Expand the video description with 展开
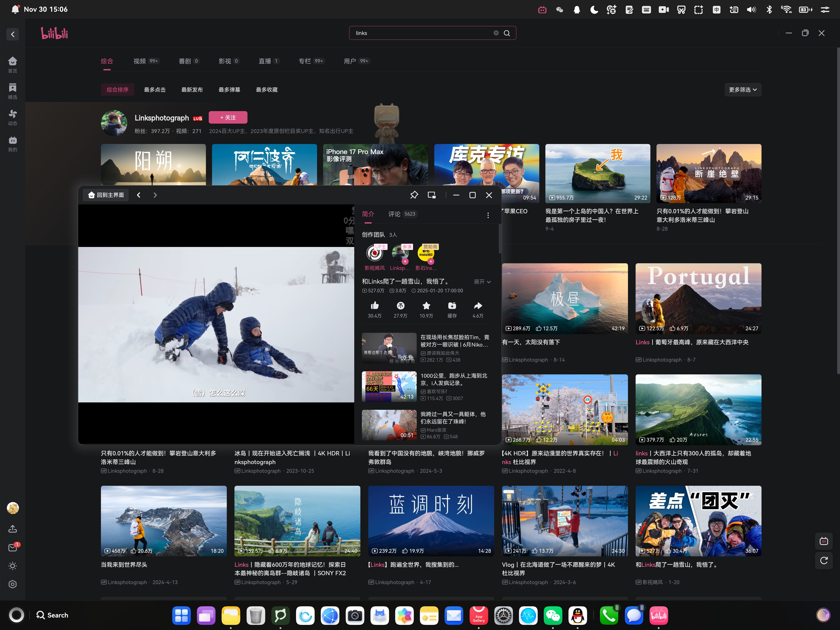Viewport: 840px width, 630px height. pyautogui.click(x=482, y=282)
